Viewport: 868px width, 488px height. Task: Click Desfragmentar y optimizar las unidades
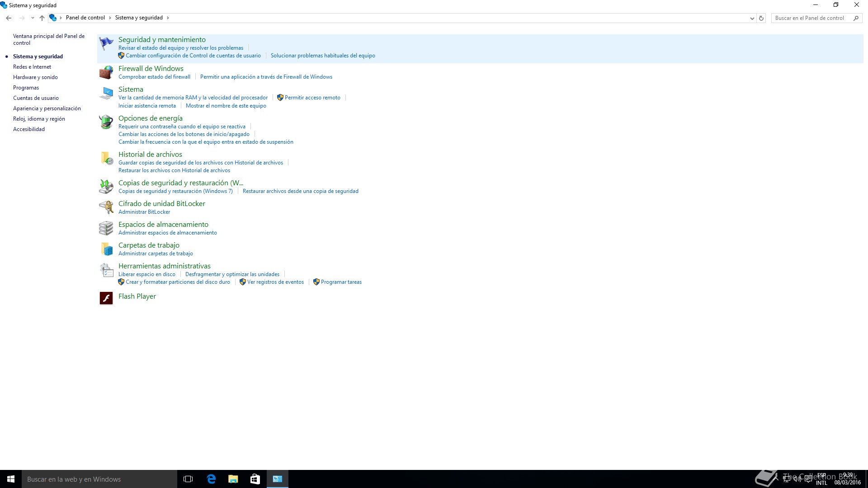[x=232, y=274]
